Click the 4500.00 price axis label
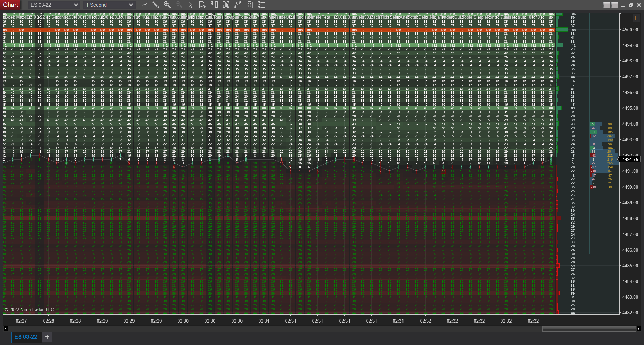Image resolution: width=644 pixels, height=345 pixels. [x=630, y=30]
